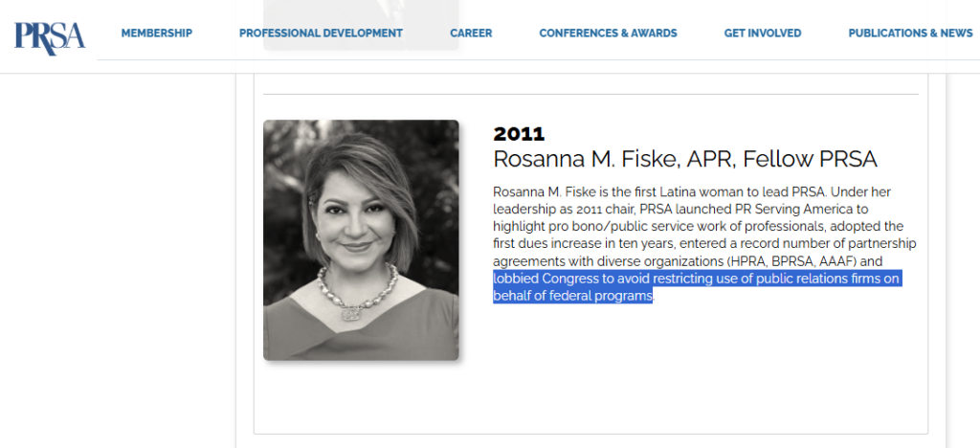Select the Career navigation item
This screenshot has height=448, width=980.
click(471, 34)
